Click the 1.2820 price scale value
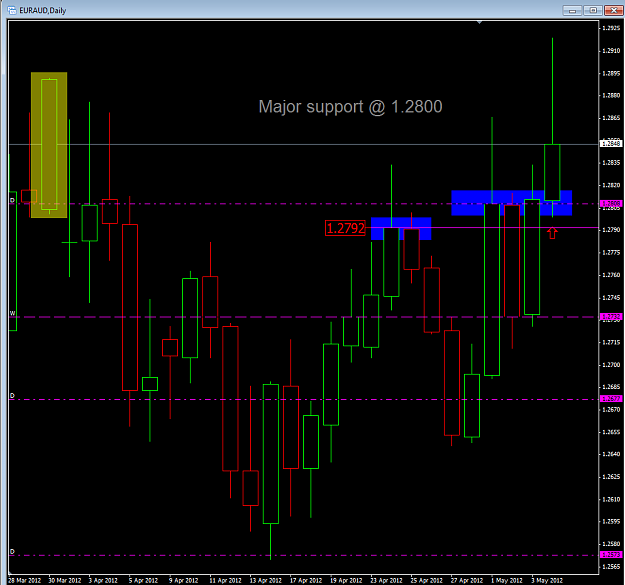Viewport: 625px width, 585px height. click(x=611, y=185)
